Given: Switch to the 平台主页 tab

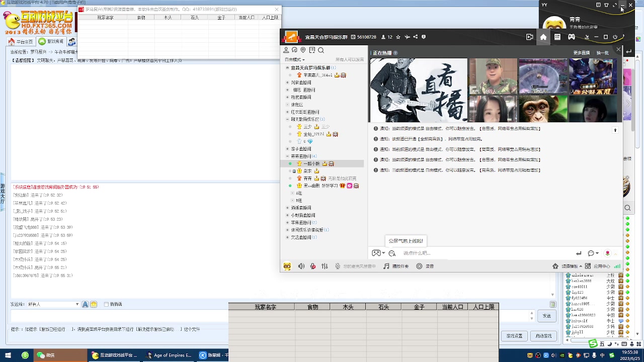Looking at the screenshot, I should [x=22, y=42].
